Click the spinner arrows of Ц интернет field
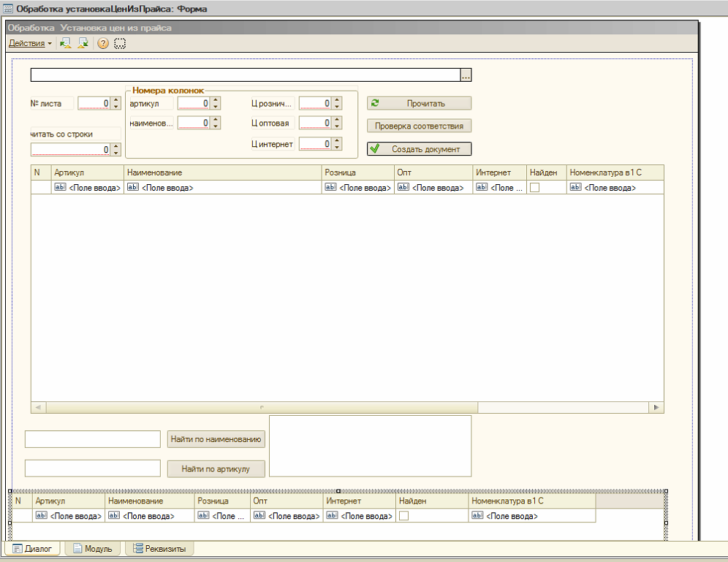The image size is (728, 562). [x=336, y=144]
